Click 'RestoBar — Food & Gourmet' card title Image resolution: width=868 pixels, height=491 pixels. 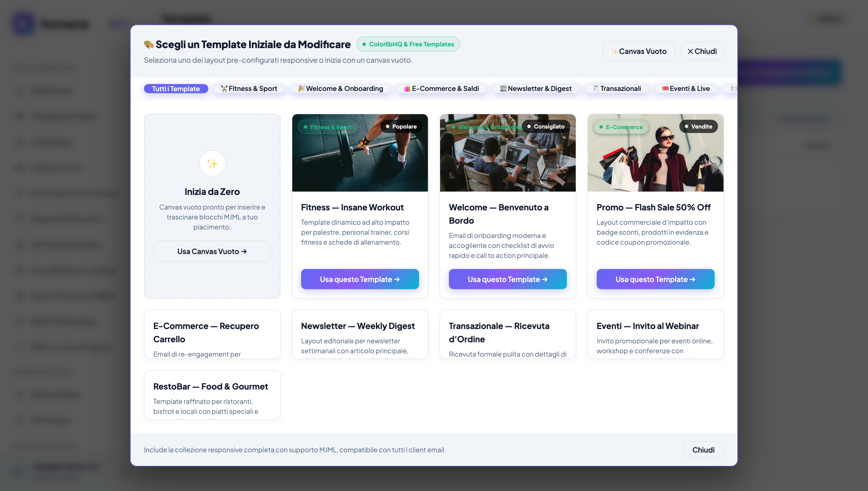tap(211, 386)
